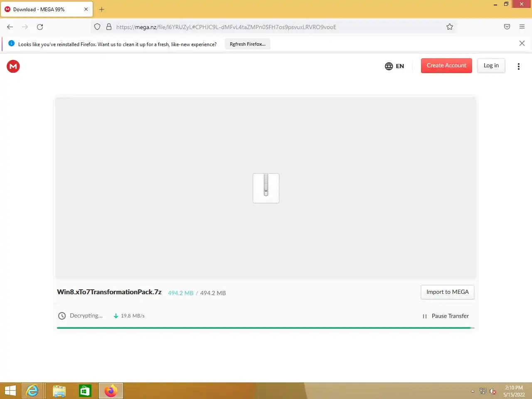532x399 pixels.
Task: Open File Explorer from the taskbar
Action: click(x=59, y=391)
